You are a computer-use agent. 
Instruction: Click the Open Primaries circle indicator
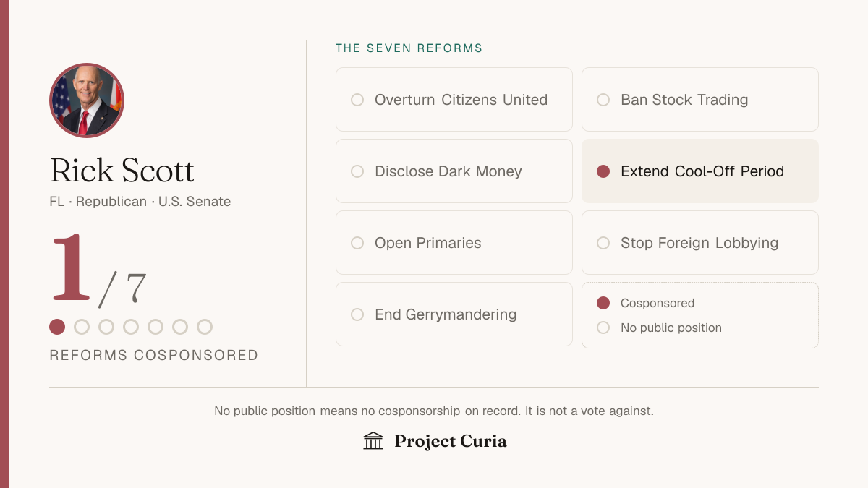pos(357,243)
